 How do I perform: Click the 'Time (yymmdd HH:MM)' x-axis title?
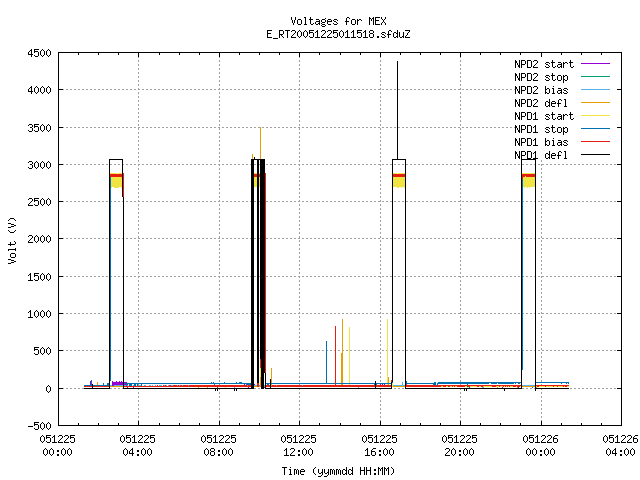(x=338, y=471)
